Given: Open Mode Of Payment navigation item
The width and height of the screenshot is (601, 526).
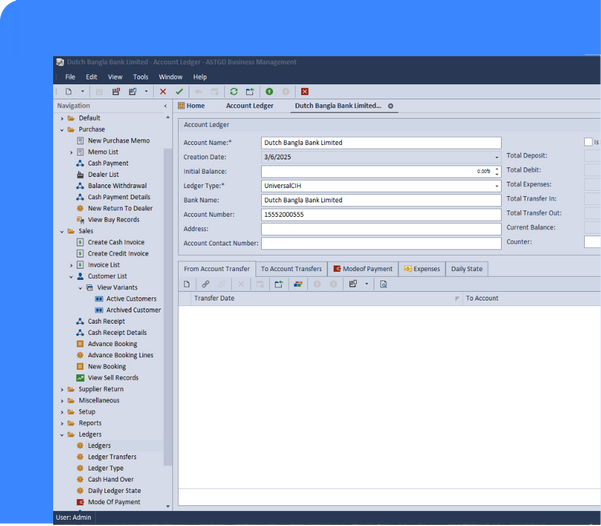Looking at the screenshot, I should coord(114,503).
